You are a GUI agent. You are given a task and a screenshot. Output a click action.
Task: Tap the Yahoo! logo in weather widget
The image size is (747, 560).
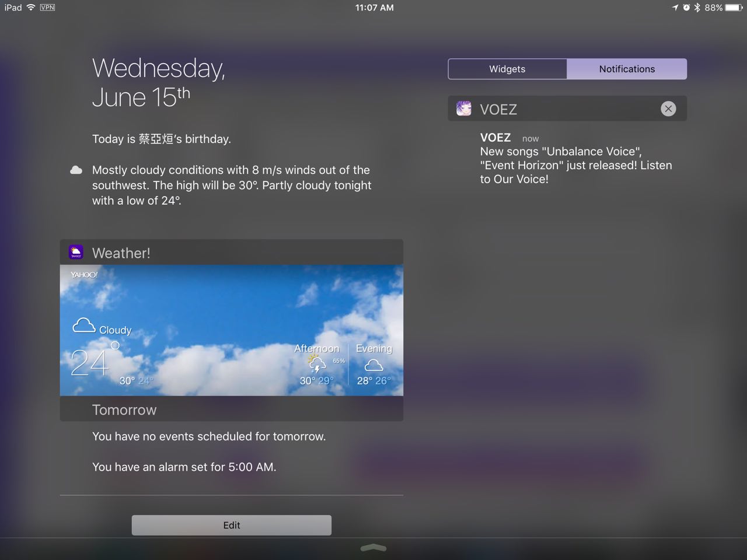[84, 275]
